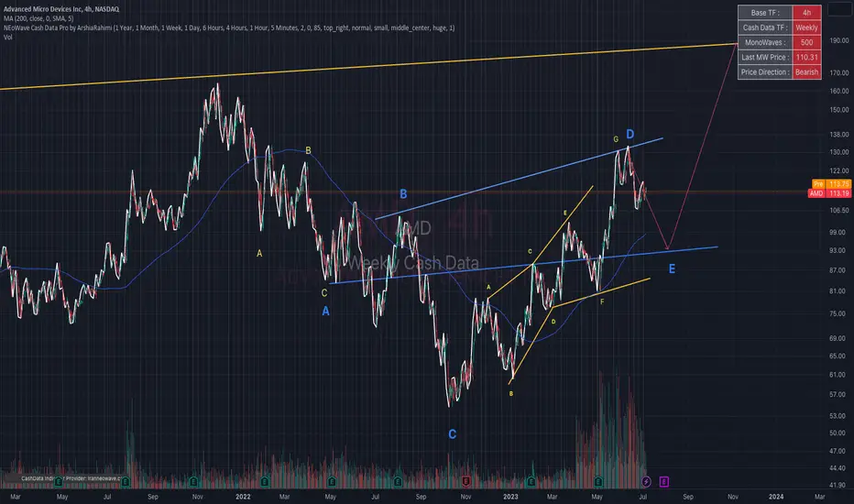The width and height of the screenshot is (854, 504).
Task: Click the '2022' time axis label
Action: click(x=243, y=497)
